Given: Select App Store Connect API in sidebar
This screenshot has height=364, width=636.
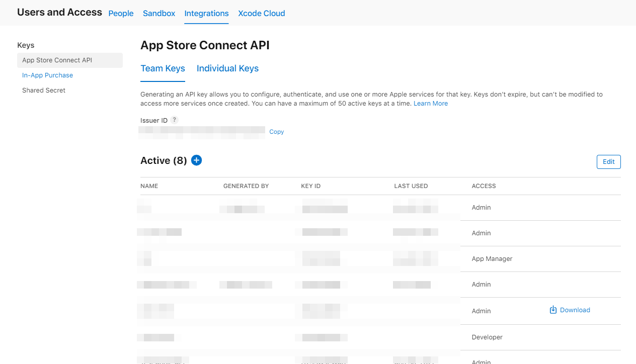Looking at the screenshot, I should point(57,60).
